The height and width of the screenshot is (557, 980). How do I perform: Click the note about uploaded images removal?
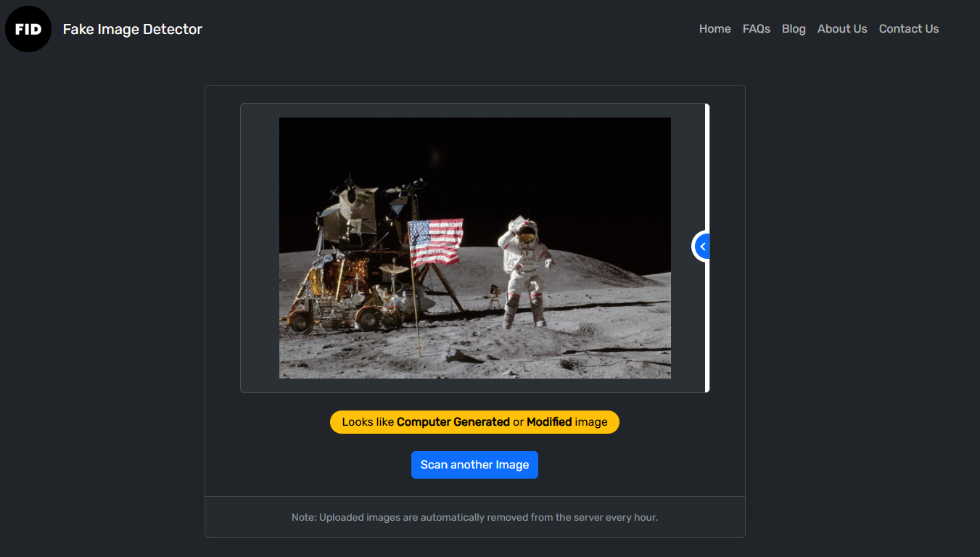(x=474, y=518)
